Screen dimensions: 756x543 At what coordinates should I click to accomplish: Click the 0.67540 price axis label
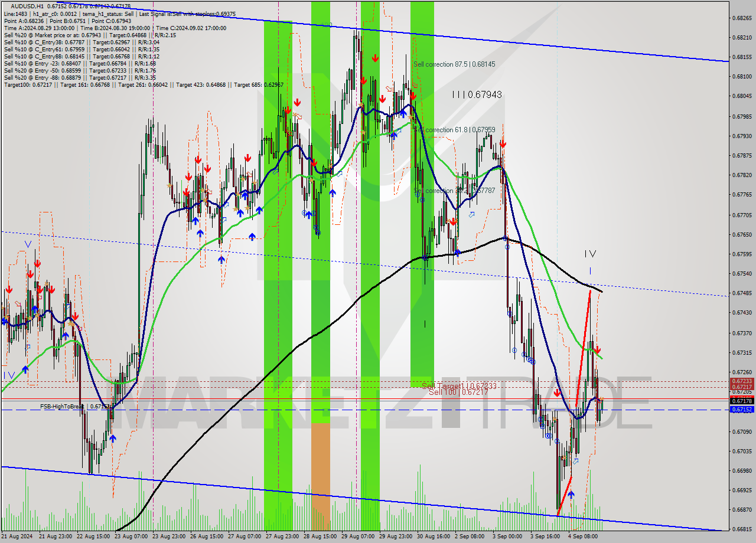click(742, 274)
